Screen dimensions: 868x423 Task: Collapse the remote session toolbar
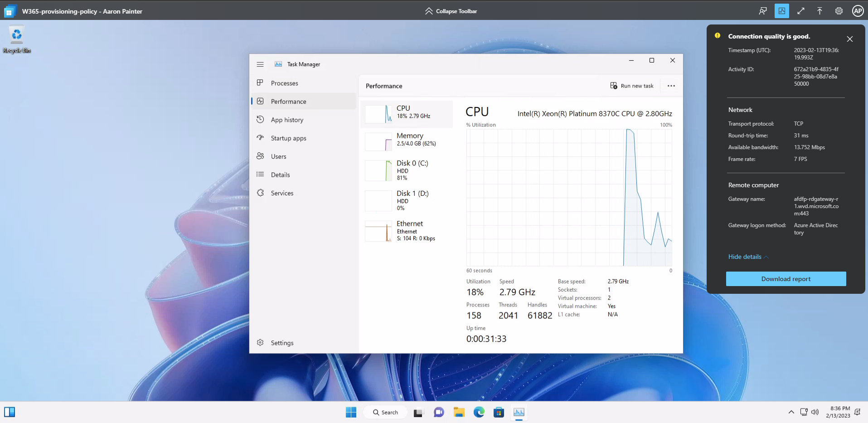click(451, 11)
